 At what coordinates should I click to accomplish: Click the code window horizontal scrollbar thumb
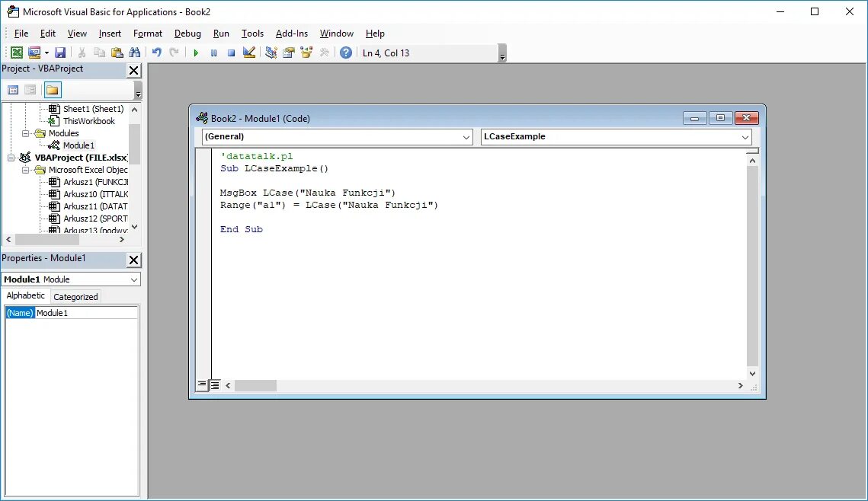255,385
